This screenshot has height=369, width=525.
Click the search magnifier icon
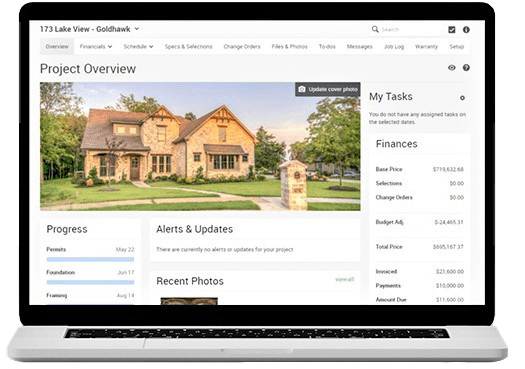[375, 29]
